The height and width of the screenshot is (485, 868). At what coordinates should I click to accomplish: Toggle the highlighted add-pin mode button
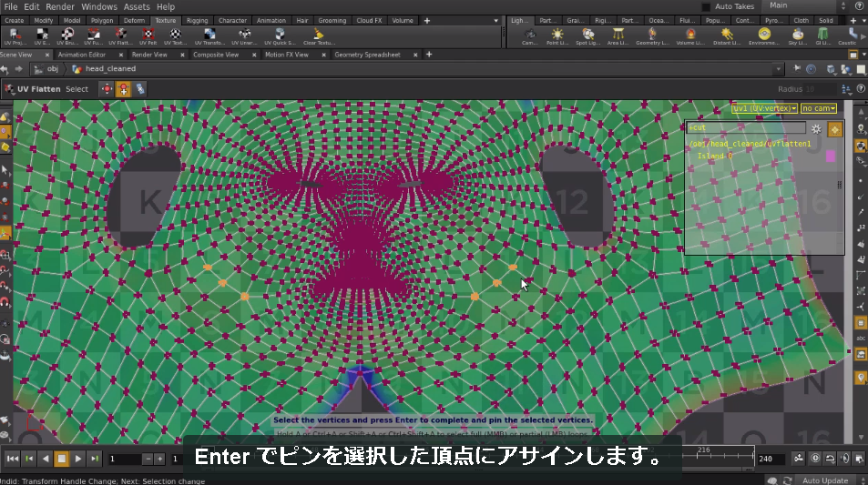pyautogui.click(x=124, y=89)
